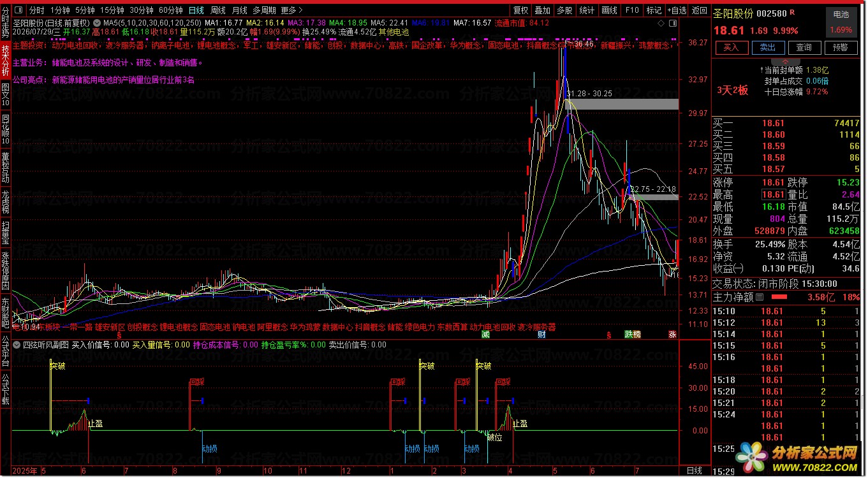Open the 多股 multi-stock view
The width and height of the screenshot is (868, 478).
564,10
